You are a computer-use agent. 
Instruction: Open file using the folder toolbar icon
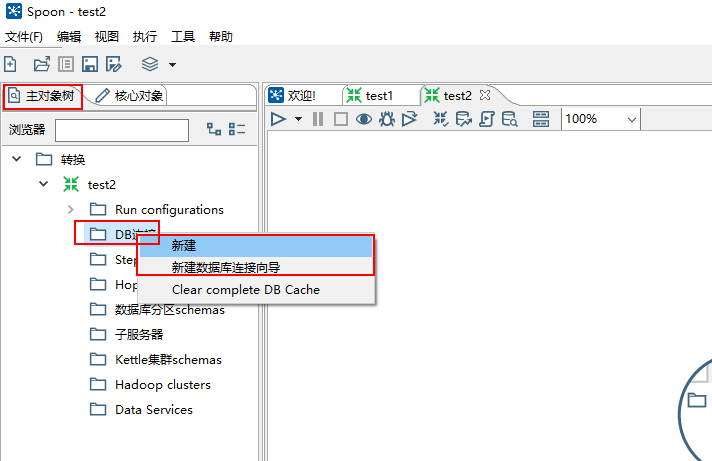pos(42,64)
